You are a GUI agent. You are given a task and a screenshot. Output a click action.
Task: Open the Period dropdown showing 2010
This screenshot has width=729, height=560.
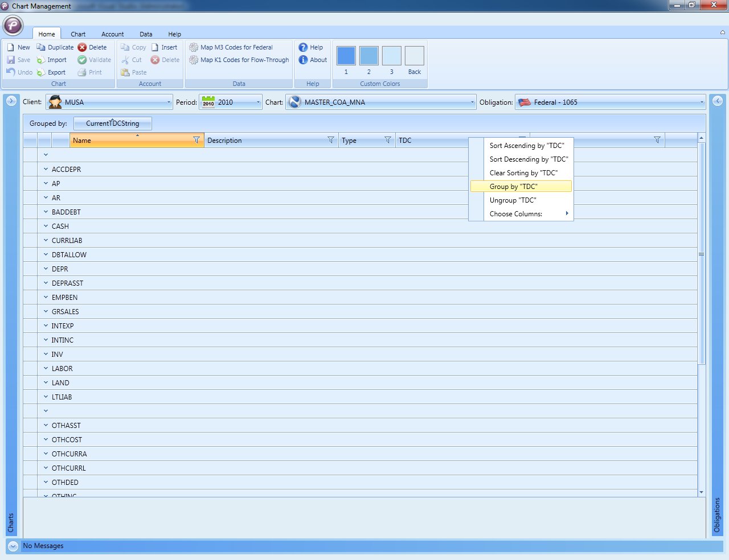[x=231, y=102]
